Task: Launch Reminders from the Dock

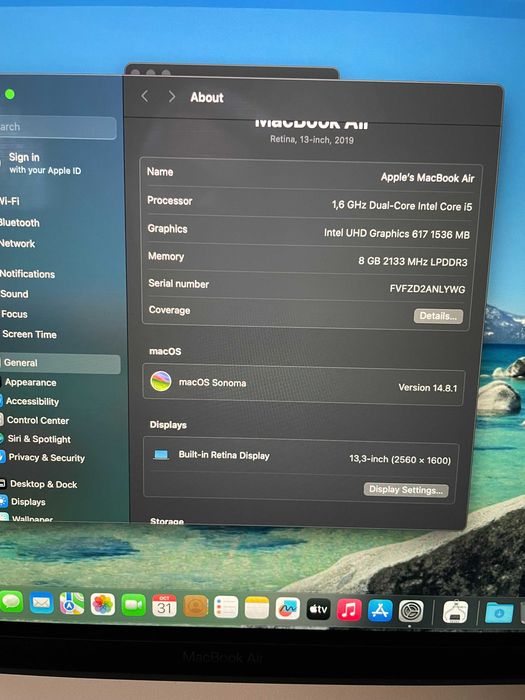Action: pos(226,607)
